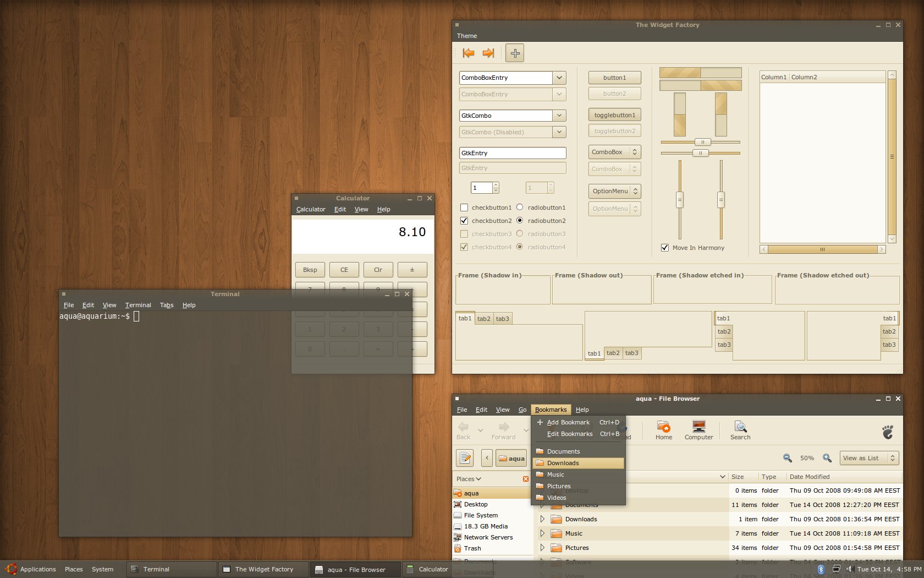Click the ± button in Calculator
The height and width of the screenshot is (578, 924).
[x=412, y=270]
